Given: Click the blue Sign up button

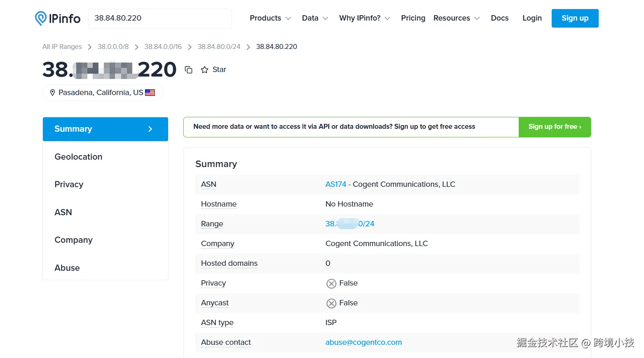Looking at the screenshot, I should pos(575,18).
